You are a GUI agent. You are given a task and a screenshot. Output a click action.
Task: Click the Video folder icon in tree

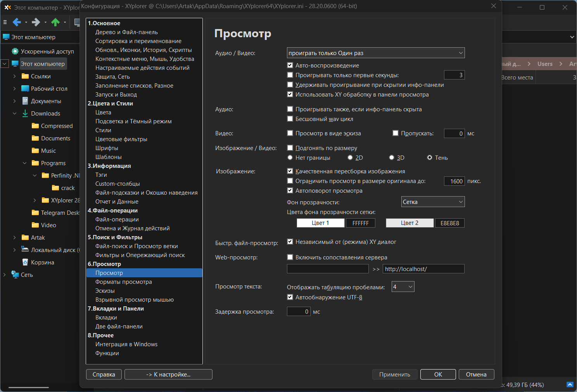[x=35, y=225]
